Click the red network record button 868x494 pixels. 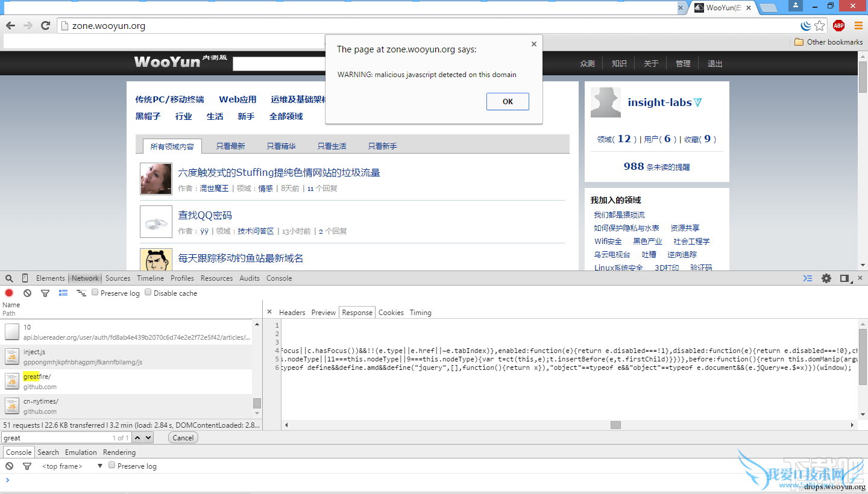coord(9,293)
